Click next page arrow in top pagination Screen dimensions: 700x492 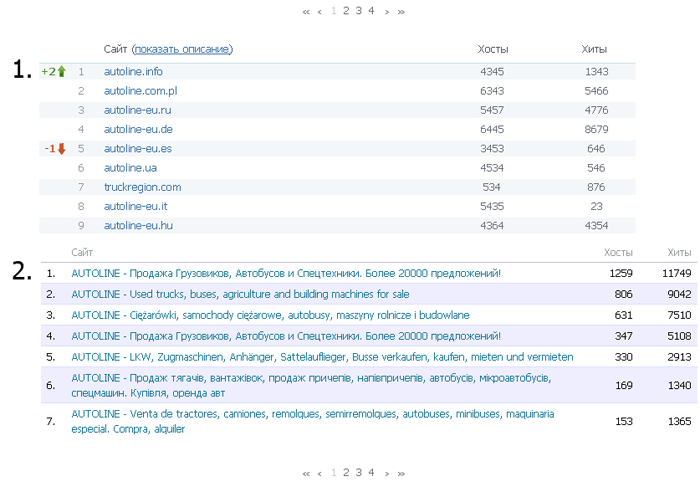(386, 11)
